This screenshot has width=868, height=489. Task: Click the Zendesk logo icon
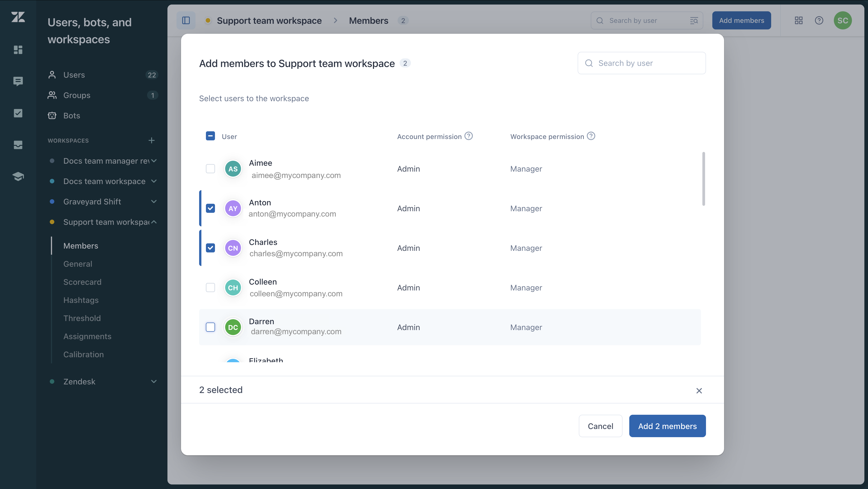point(18,17)
